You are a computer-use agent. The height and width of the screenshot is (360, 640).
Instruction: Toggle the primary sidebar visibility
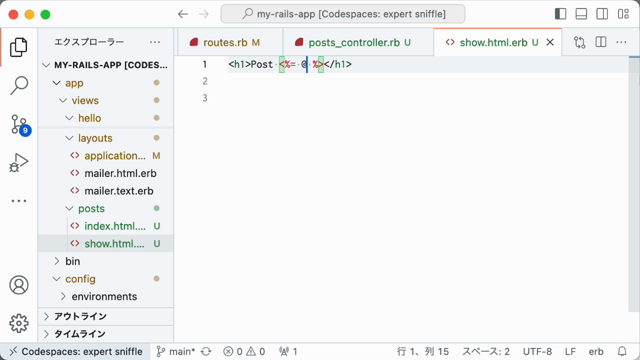coord(561,14)
